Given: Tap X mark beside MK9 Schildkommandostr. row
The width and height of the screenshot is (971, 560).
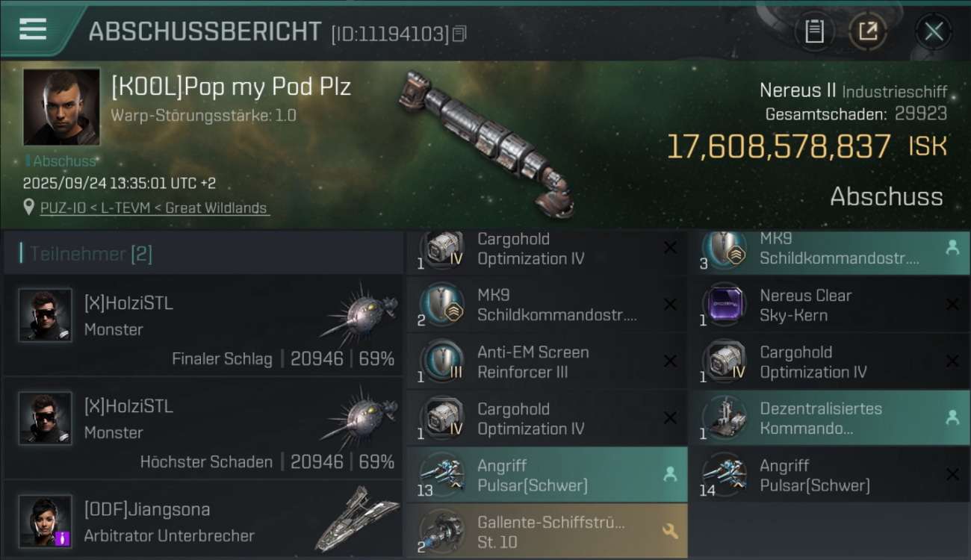Looking at the screenshot, I should [670, 305].
